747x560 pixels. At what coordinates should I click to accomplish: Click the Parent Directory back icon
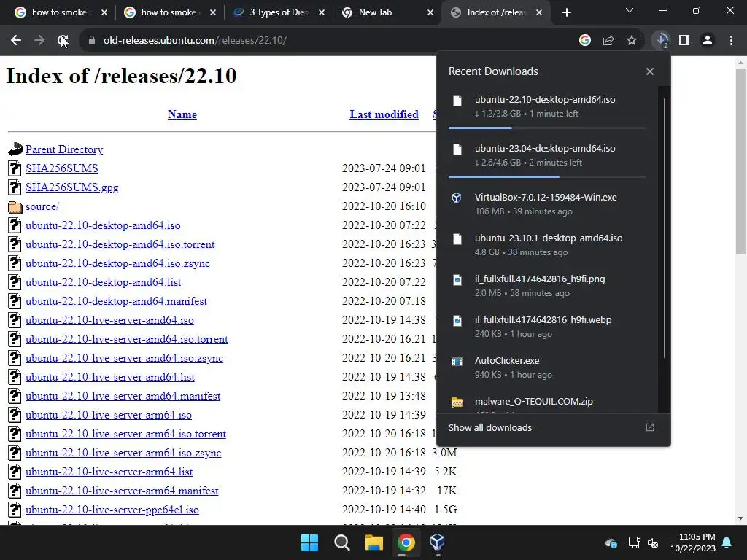click(x=15, y=149)
